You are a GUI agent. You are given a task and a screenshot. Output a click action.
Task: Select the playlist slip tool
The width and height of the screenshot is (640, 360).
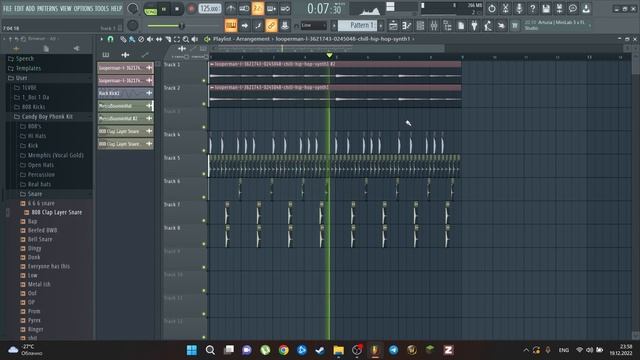coord(159,39)
